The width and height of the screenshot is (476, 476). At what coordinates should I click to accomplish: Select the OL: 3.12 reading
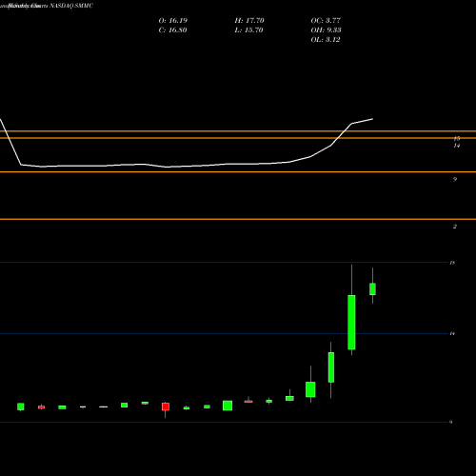pos(326,40)
